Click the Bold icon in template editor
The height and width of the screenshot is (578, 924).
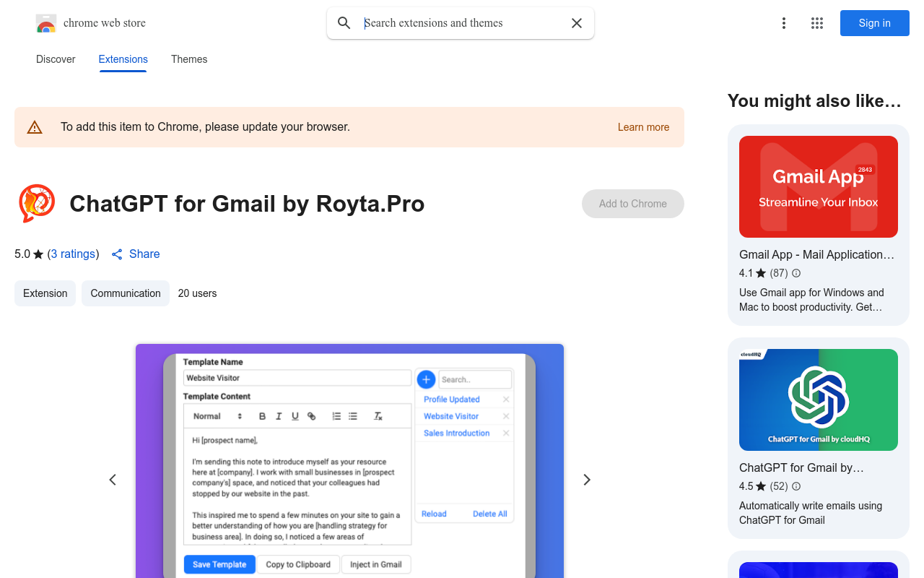click(x=262, y=416)
